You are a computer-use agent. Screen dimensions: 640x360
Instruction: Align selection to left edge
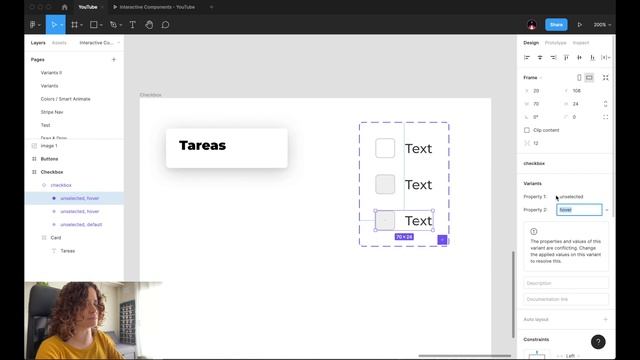pos(527,58)
